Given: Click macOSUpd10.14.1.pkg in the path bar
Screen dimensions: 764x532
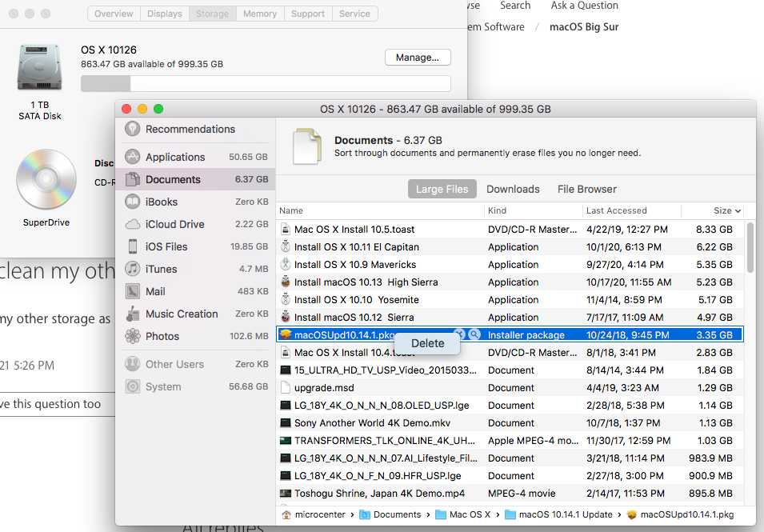Looking at the screenshot, I should click(680, 514).
